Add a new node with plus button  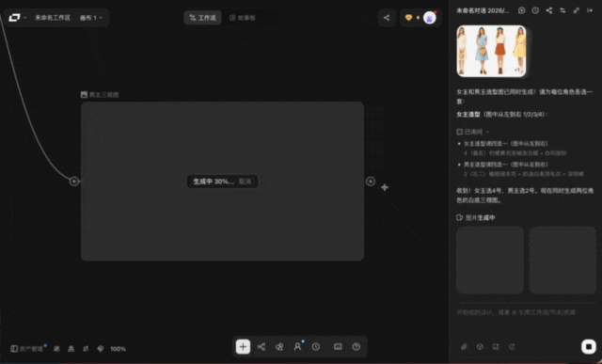tap(243, 347)
